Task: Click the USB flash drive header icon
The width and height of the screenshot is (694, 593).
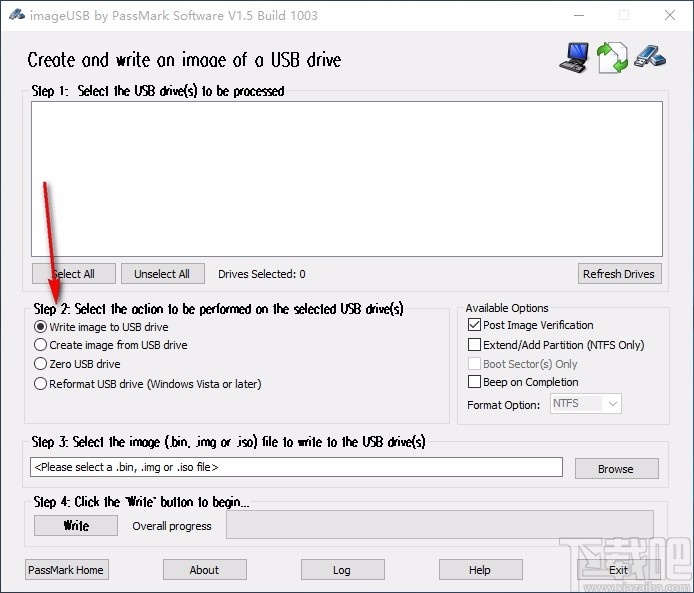Action: (649, 57)
